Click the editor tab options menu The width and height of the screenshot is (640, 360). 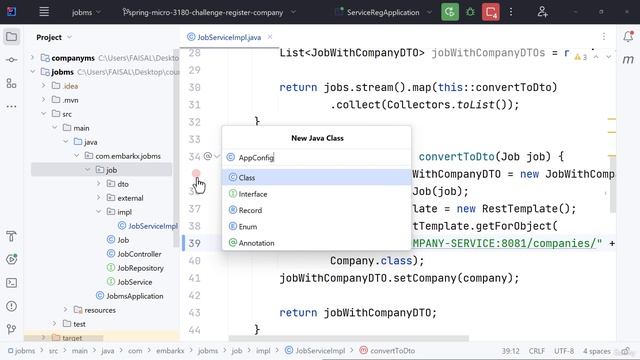[x=604, y=37]
